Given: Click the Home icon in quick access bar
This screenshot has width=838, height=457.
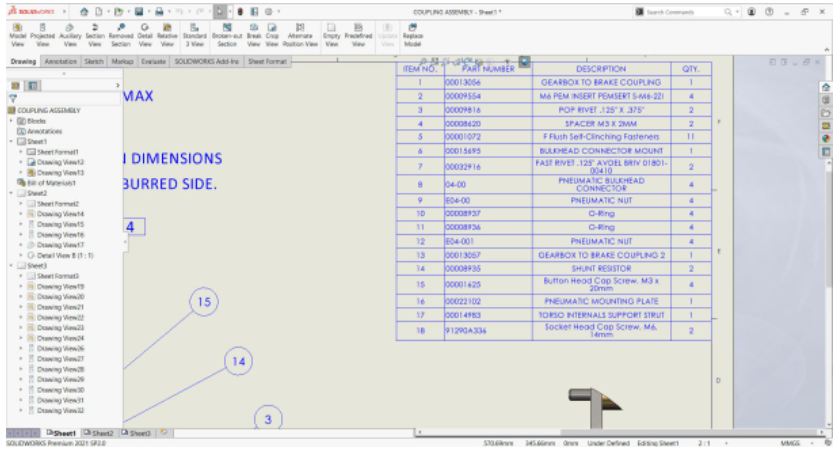Looking at the screenshot, I should tap(84, 11).
